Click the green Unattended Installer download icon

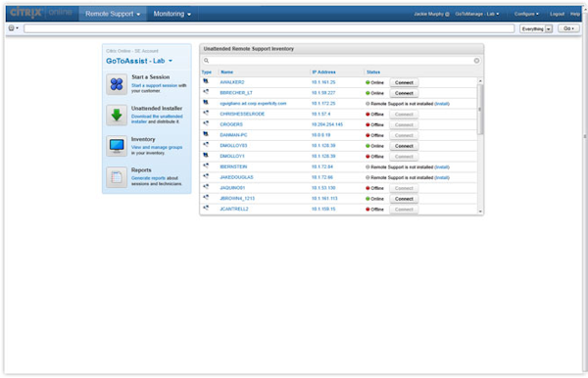pyautogui.click(x=117, y=115)
